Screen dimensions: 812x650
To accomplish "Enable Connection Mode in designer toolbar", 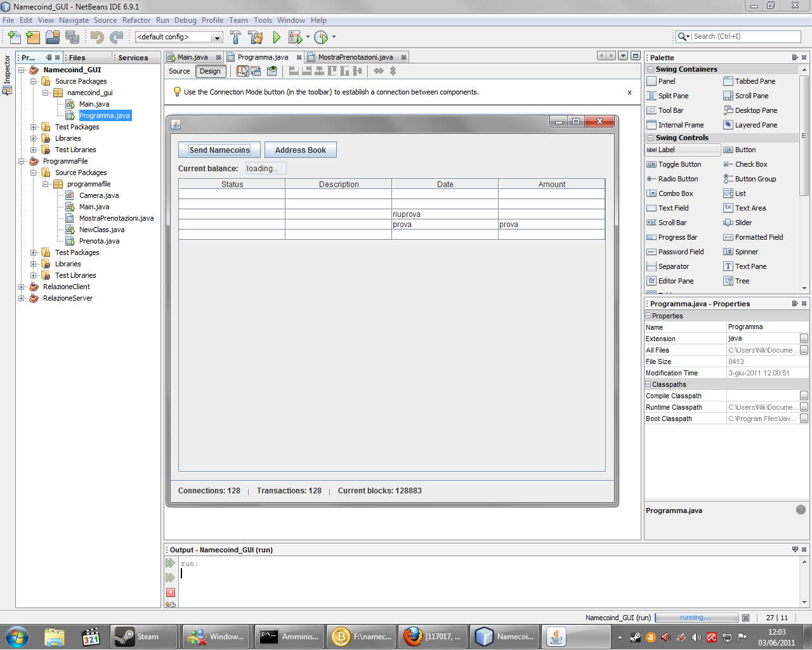I will click(x=256, y=71).
